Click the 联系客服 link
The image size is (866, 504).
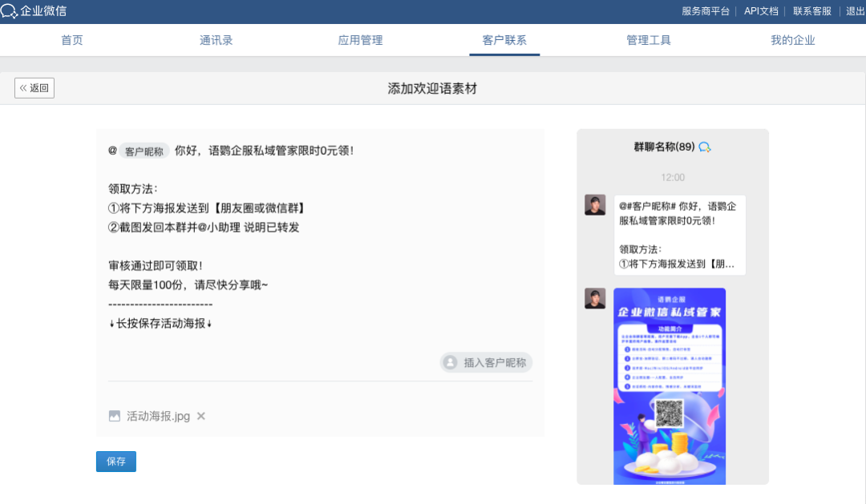pyautogui.click(x=812, y=11)
